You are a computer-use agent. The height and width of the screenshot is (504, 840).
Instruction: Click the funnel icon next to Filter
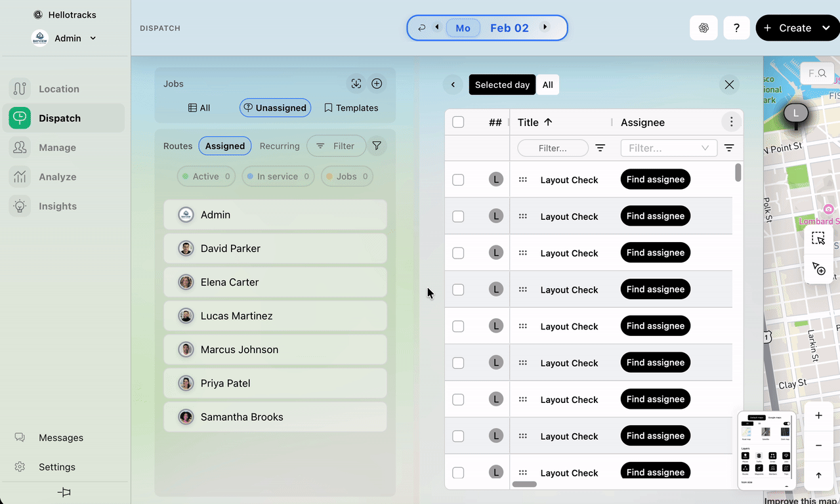pyautogui.click(x=377, y=146)
